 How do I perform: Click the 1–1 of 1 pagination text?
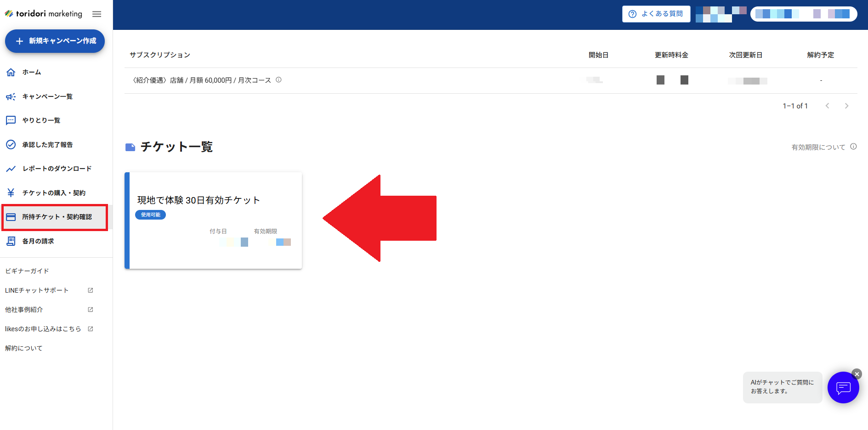795,106
